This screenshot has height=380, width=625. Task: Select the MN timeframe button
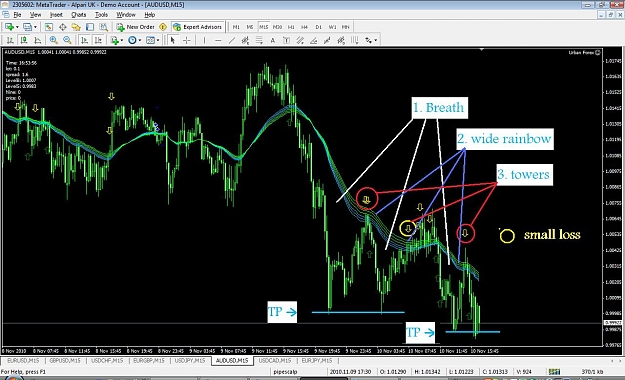pos(346,27)
